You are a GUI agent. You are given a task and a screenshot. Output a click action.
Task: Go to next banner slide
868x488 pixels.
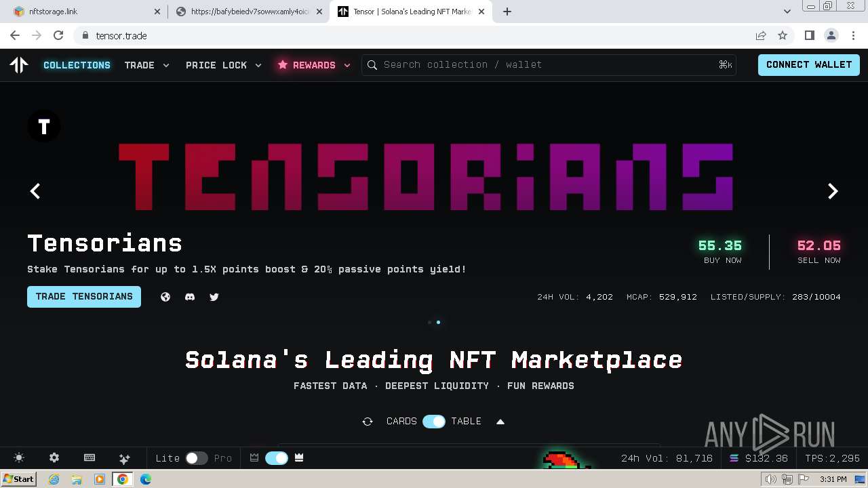click(x=833, y=191)
